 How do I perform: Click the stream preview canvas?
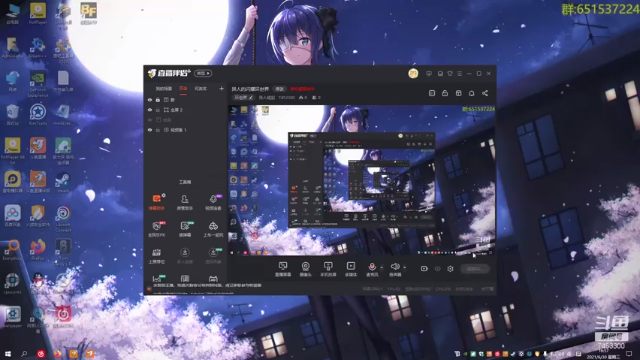click(x=362, y=180)
